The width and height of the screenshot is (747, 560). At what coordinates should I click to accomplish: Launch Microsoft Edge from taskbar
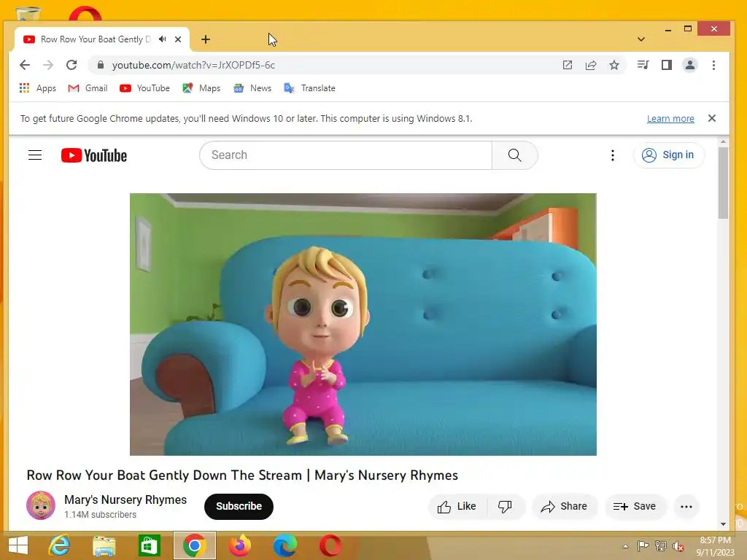click(285, 545)
